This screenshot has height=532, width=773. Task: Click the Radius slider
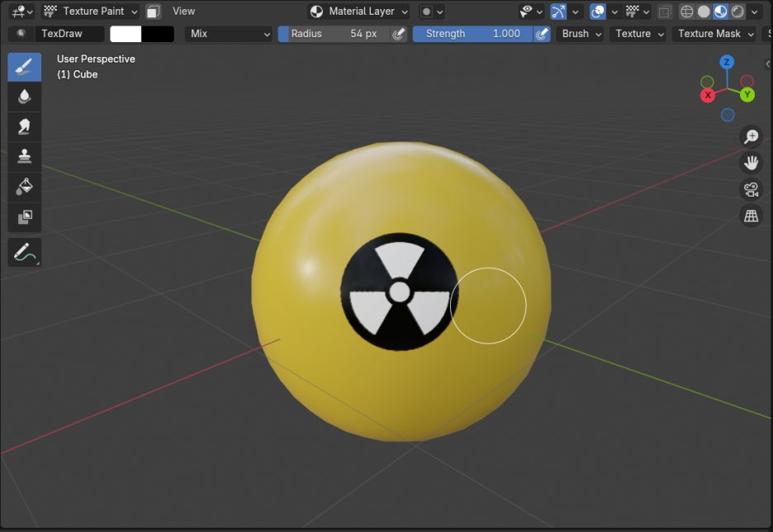334,34
